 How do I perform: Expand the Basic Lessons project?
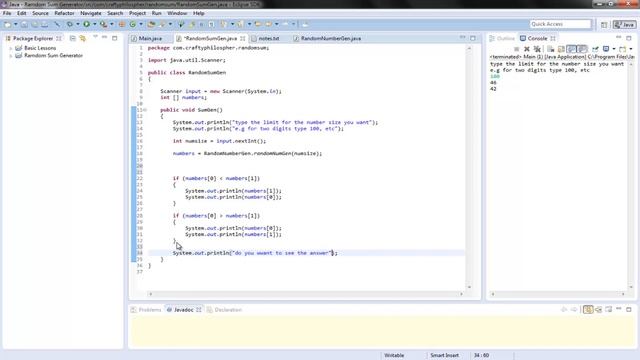[x=11, y=48]
